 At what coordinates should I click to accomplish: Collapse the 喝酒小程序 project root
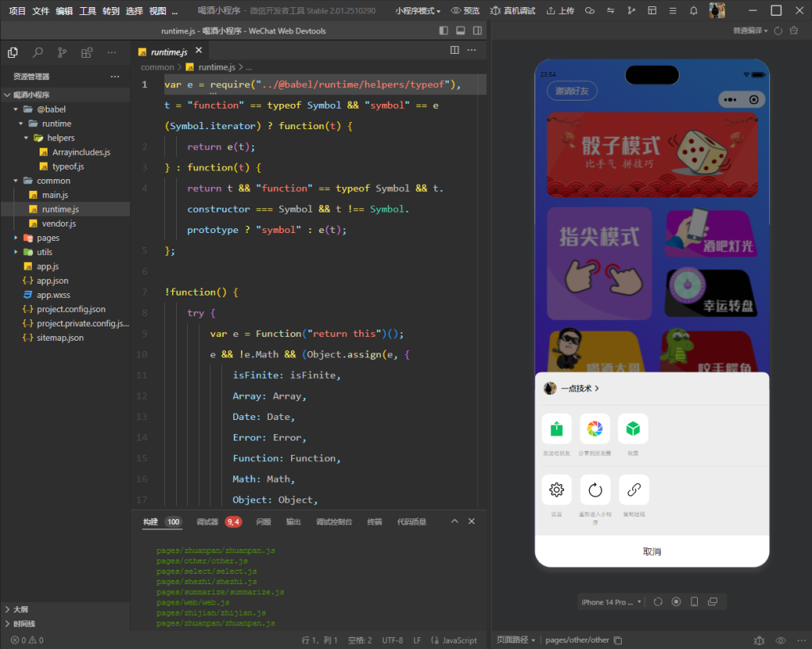pos(7,95)
